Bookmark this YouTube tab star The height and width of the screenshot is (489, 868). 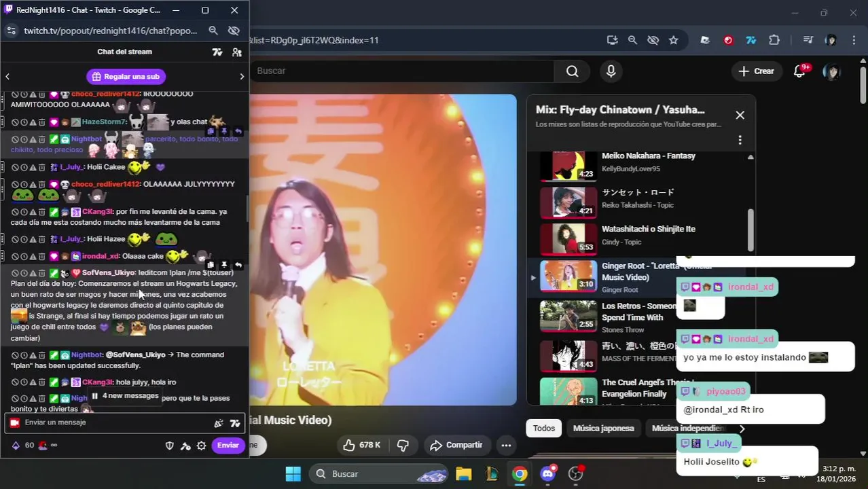tap(673, 40)
